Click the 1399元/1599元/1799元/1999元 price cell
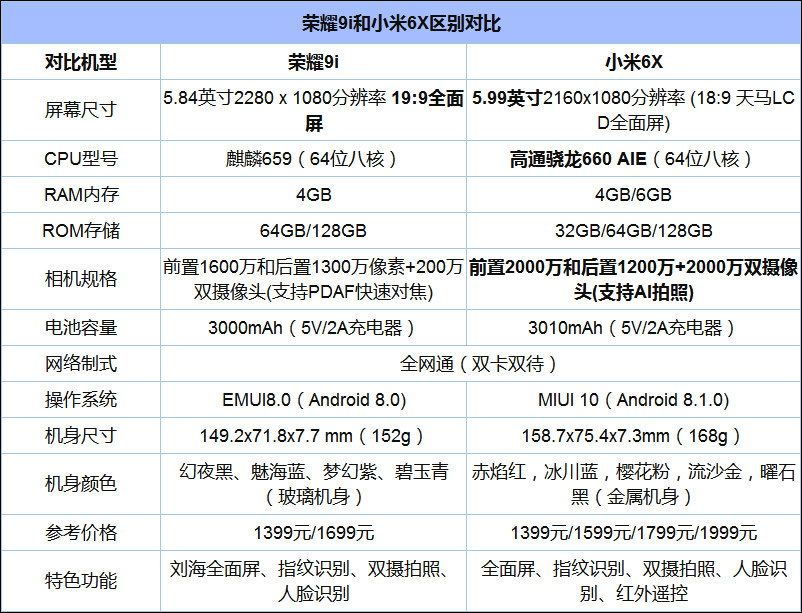 tap(633, 533)
